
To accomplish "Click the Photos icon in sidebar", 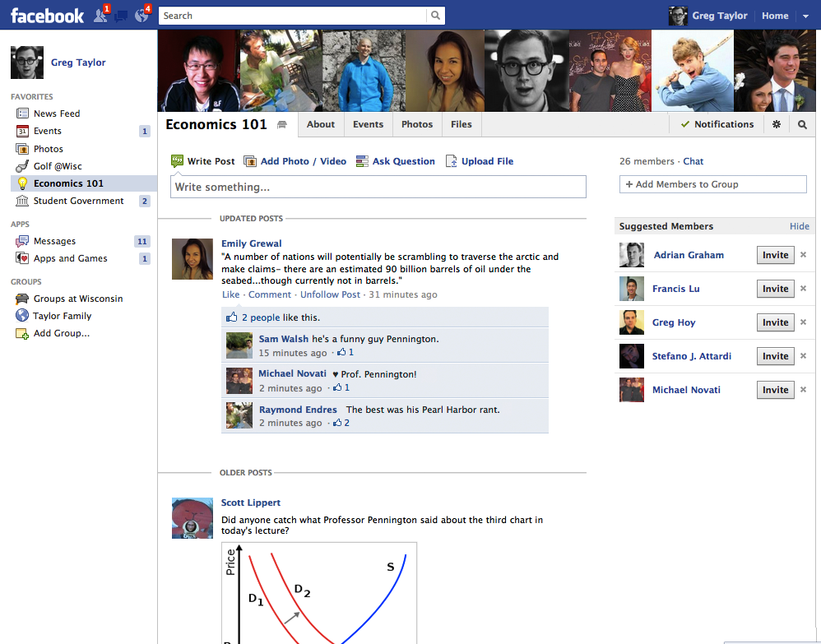I will (x=22, y=149).
